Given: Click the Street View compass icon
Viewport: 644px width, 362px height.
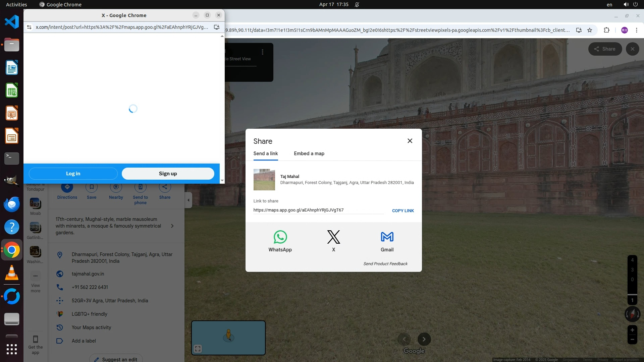Looking at the screenshot, I should pos(632,314).
